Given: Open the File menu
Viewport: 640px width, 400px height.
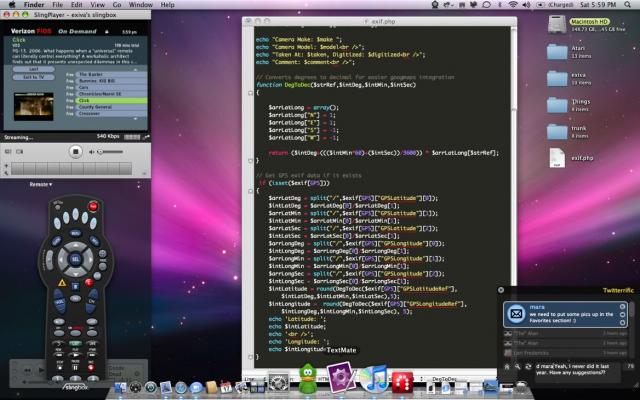Looking at the screenshot, I should [x=58, y=5].
